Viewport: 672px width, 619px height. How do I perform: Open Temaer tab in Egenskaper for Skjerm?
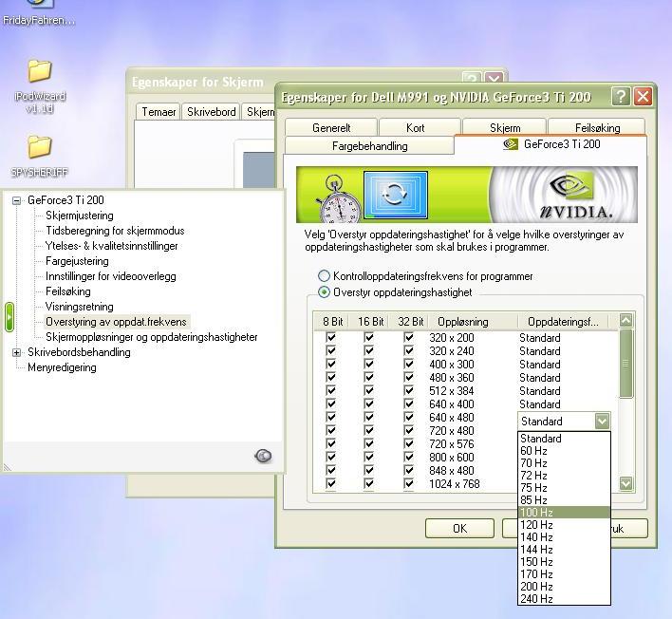[x=159, y=112]
